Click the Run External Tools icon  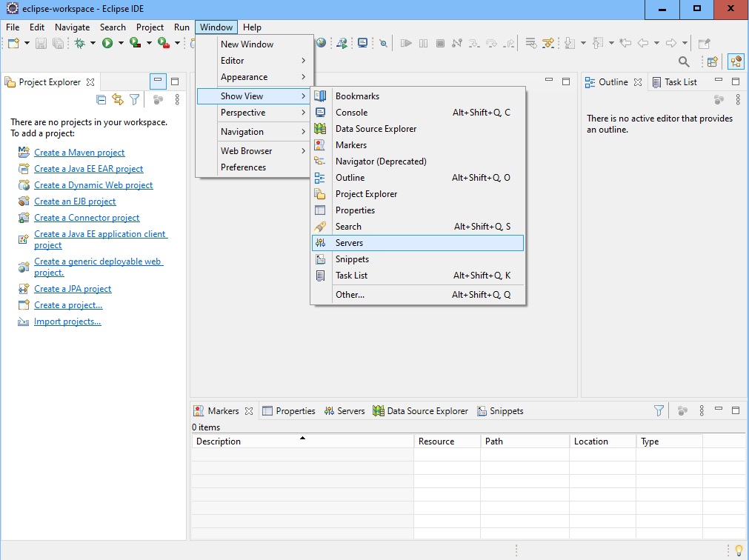coord(164,44)
